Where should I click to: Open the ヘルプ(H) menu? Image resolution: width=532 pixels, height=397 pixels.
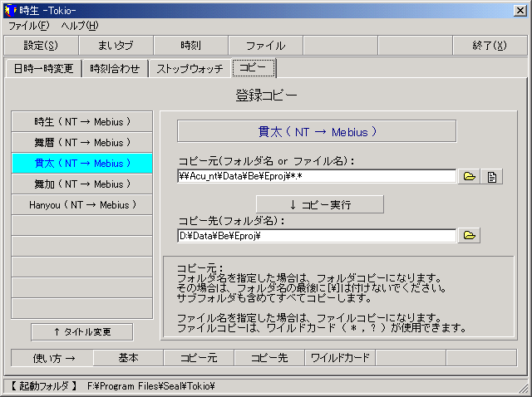[79, 26]
